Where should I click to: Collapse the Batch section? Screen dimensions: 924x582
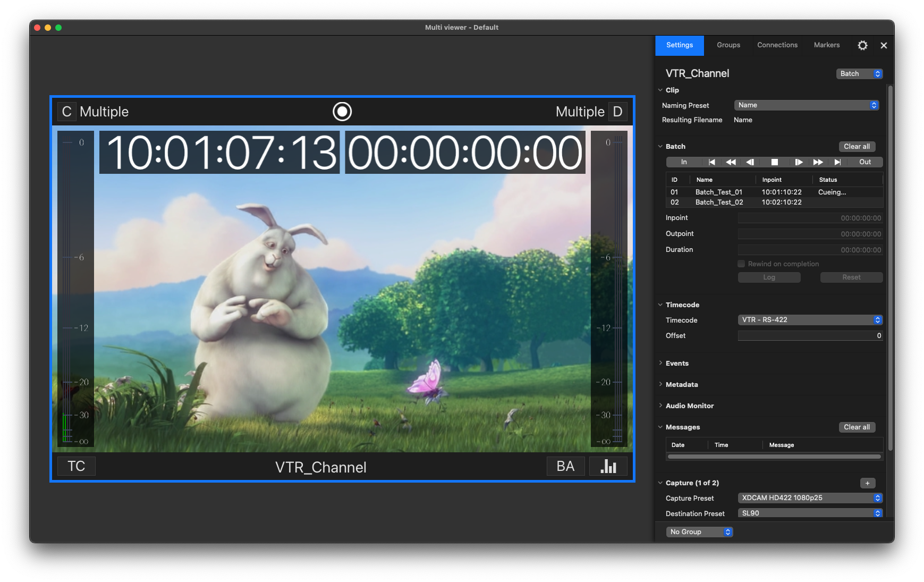[x=660, y=147]
